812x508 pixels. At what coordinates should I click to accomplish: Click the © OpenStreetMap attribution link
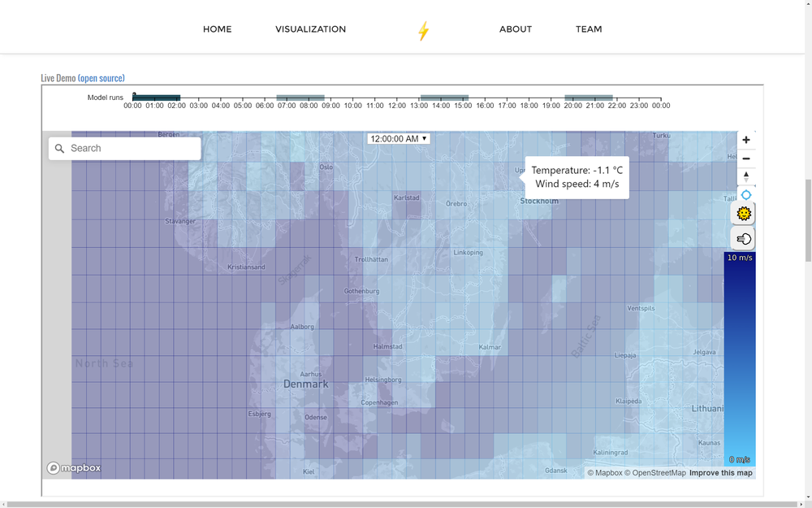pyautogui.click(x=655, y=473)
